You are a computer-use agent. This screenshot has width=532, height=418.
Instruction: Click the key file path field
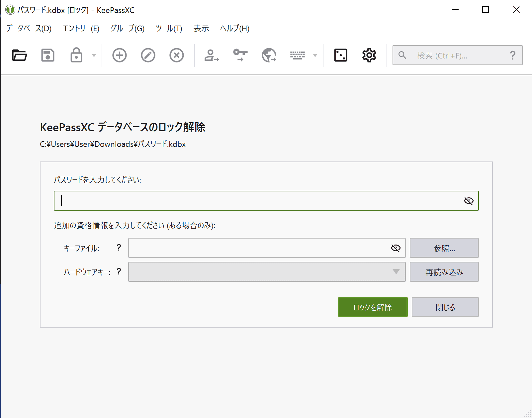pos(267,248)
